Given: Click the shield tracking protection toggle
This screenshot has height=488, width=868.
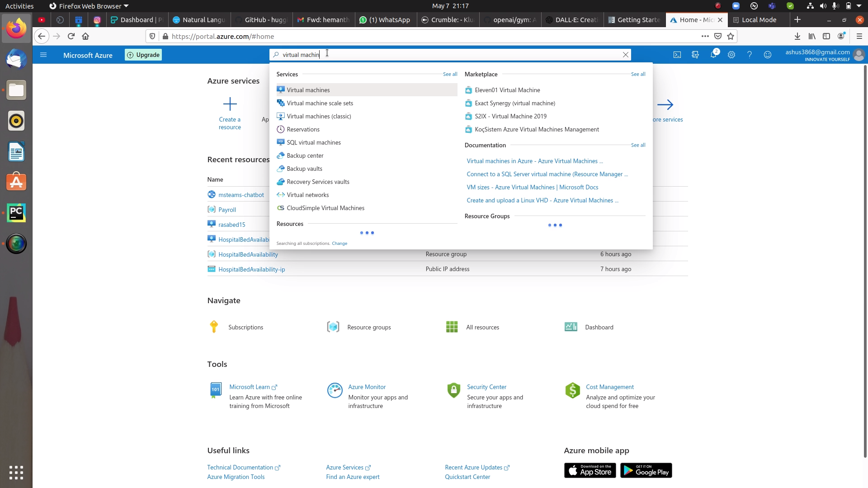Looking at the screenshot, I should tap(152, 36).
